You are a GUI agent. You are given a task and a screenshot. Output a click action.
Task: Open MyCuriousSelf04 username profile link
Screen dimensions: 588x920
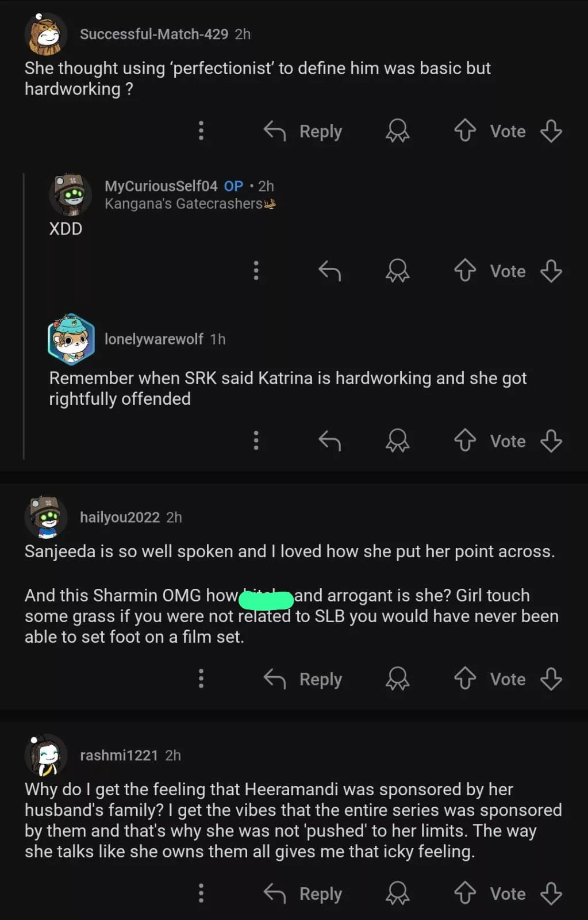tap(161, 186)
